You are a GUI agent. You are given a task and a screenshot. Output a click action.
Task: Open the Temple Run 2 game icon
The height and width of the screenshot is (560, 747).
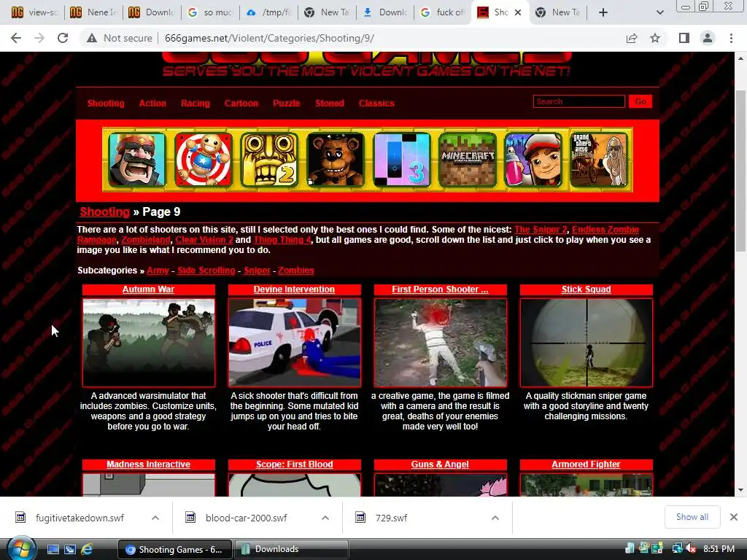tap(269, 160)
